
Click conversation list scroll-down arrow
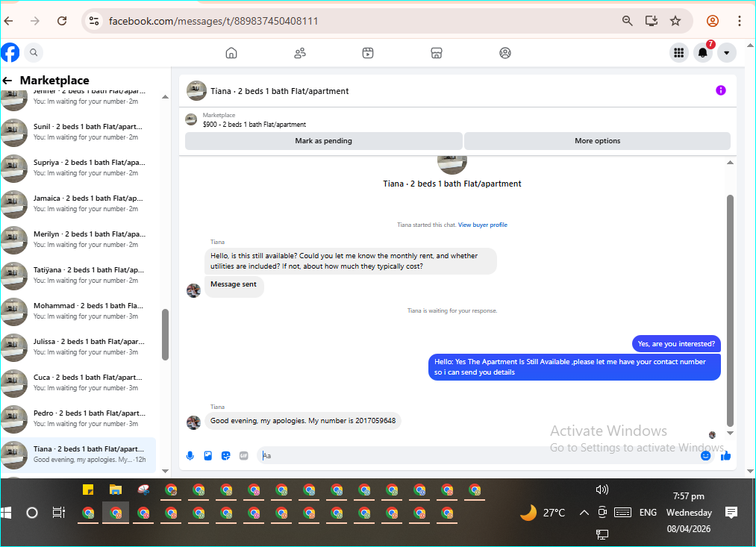(x=166, y=471)
